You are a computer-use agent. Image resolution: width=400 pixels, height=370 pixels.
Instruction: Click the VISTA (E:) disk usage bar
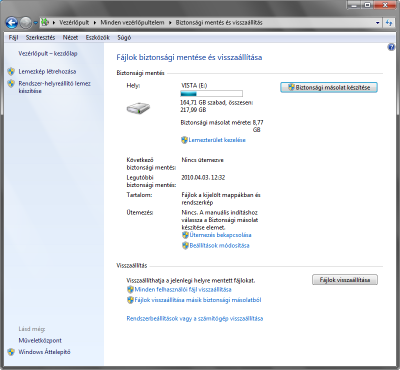pyautogui.click(x=211, y=94)
